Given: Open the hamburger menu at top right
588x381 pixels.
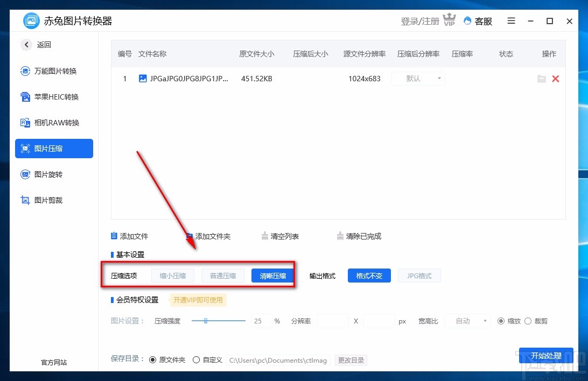Looking at the screenshot, I should [510, 21].
